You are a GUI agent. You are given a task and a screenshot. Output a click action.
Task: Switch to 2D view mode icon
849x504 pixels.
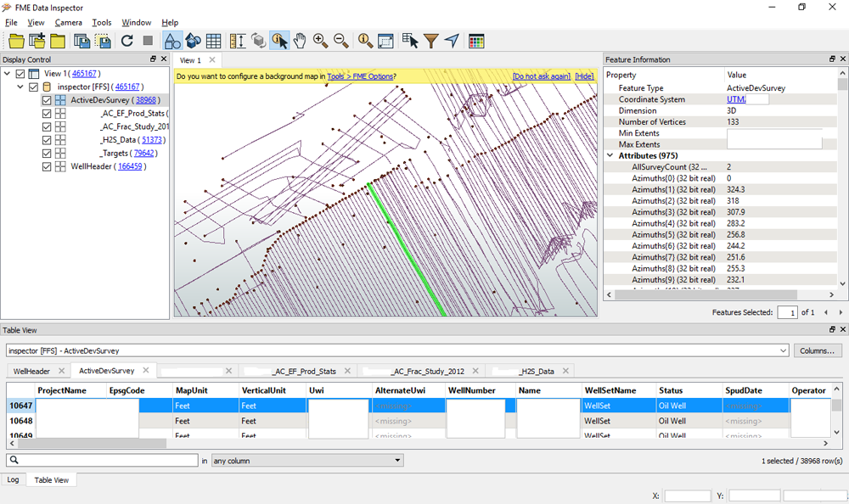(x=172, y=41)
